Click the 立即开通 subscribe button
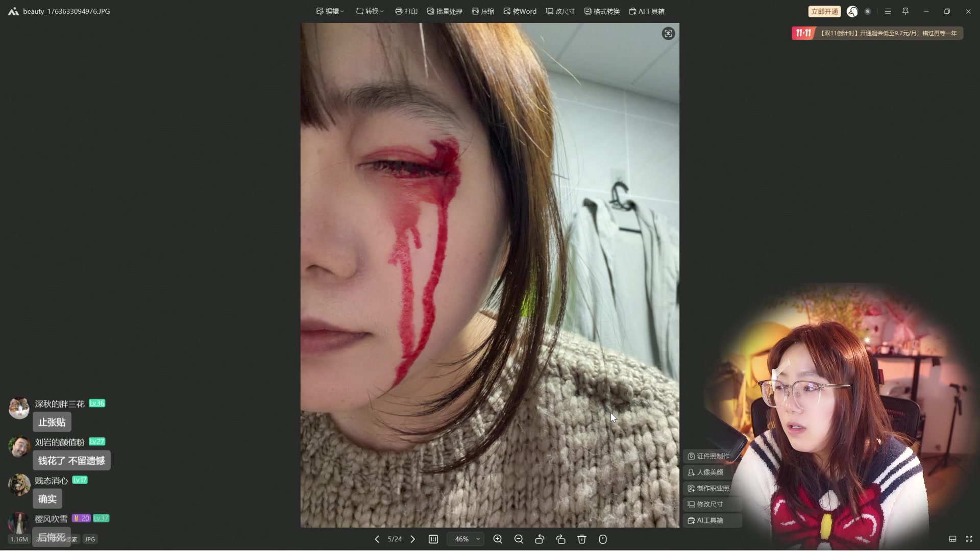Image resolution: width=980 pixels, height=551 pixels. 824,11
